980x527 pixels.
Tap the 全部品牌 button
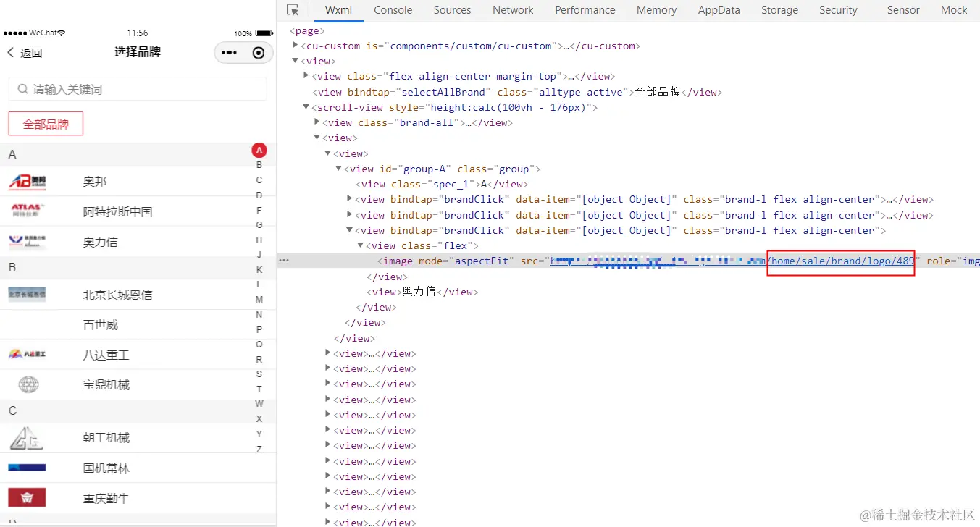pos(46,124)
